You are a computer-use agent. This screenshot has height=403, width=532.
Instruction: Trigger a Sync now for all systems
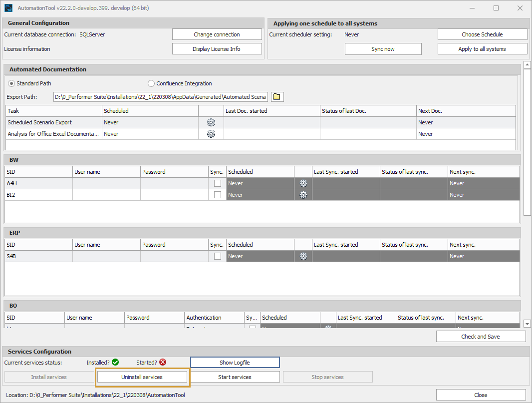(x=383, y=48)
